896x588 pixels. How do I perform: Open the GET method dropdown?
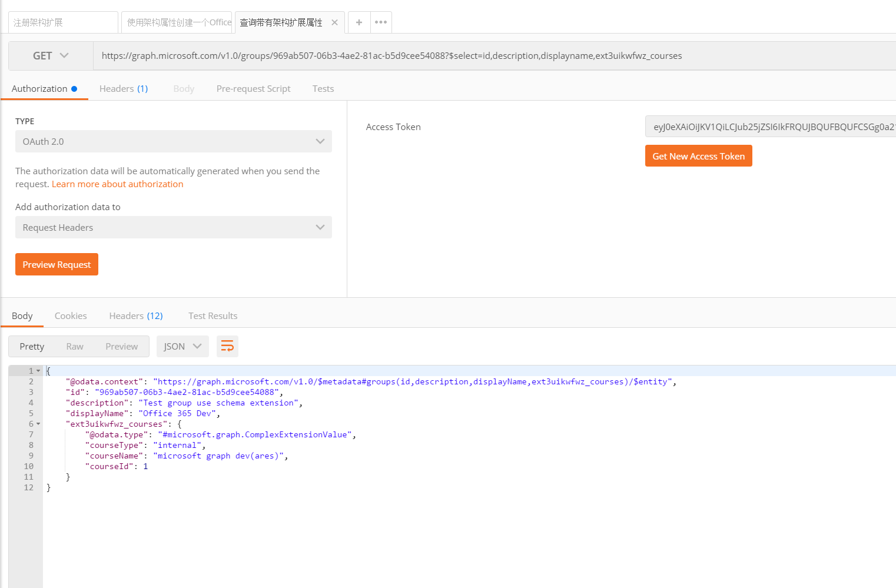click(x=51, y=56)
